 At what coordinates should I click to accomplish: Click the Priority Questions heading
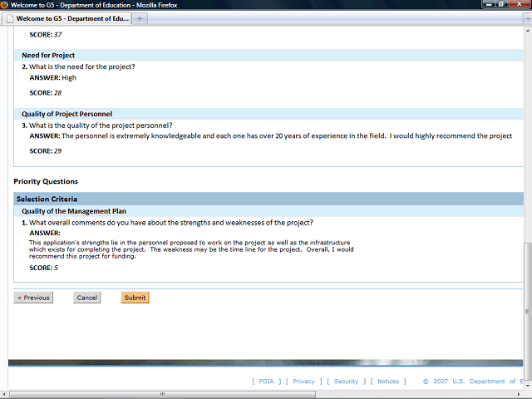pos(46,181)
